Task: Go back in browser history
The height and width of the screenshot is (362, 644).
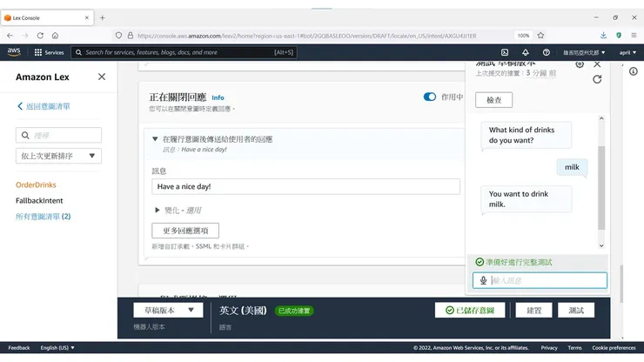Action: pyautogui.click(x=10, y=36)
